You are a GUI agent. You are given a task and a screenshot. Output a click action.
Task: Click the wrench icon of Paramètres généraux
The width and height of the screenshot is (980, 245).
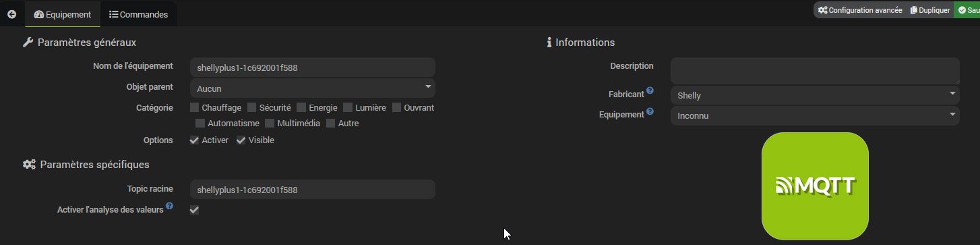28,43
